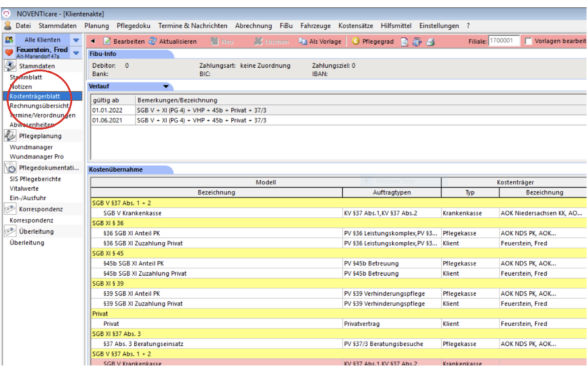Click the Fibu-Info panel header
Screen dimensions: 588x367
[x=130, y=54]
